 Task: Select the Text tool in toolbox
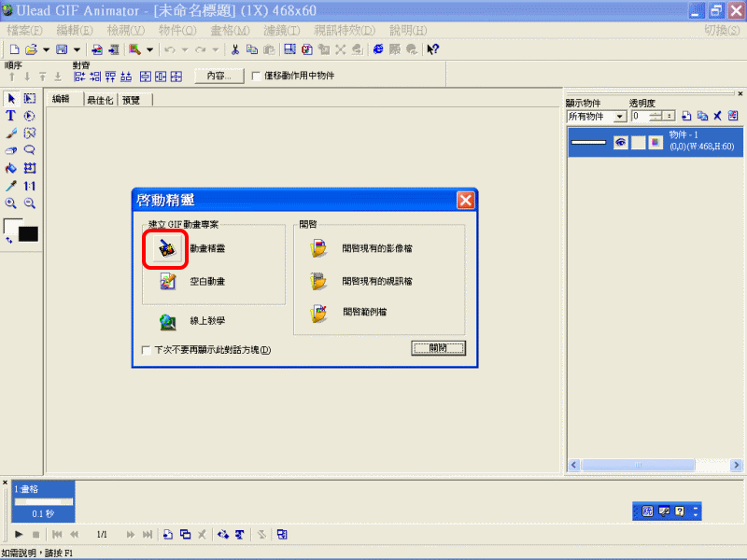[11, 116]
